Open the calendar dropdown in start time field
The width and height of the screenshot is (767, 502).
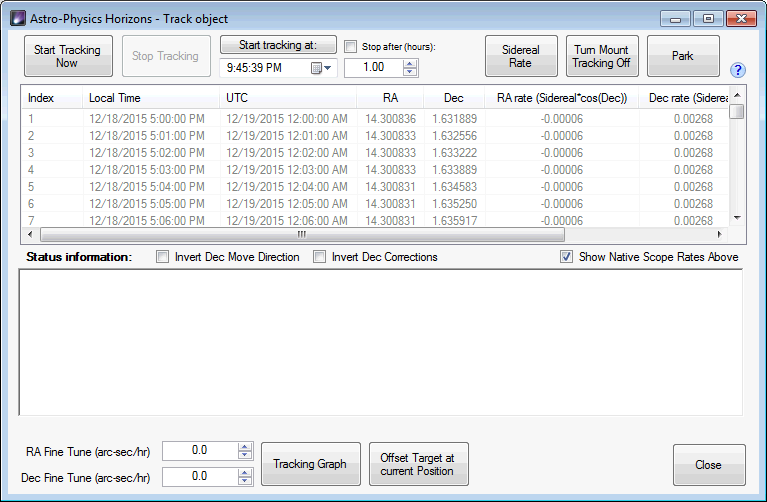pos(321,68)
